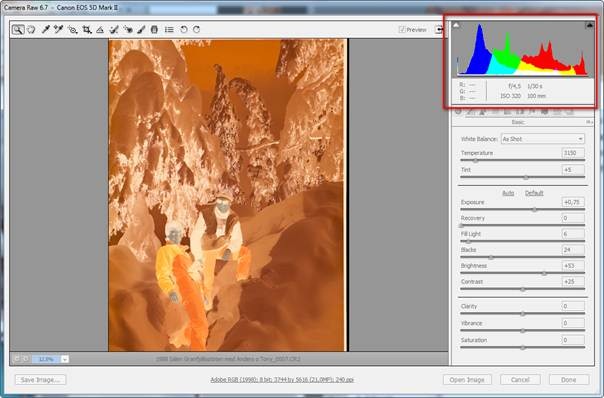
Task: Apply Auto tone adjustments link
Action: pyautogui.click(x=508, y=193)
